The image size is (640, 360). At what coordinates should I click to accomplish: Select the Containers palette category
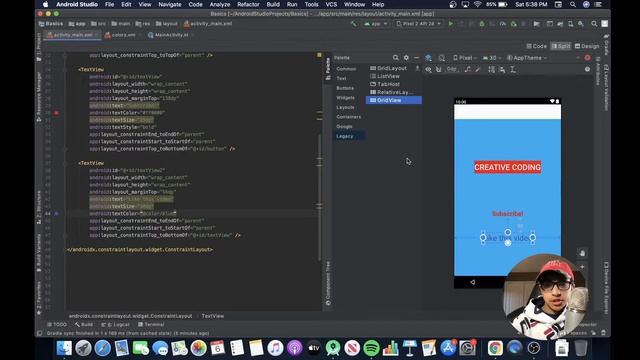click(349, 117)
